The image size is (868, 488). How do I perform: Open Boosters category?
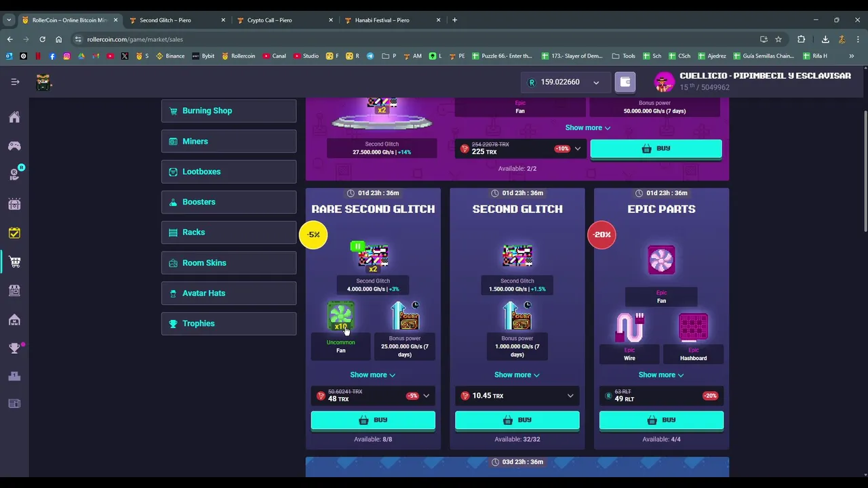229,202
